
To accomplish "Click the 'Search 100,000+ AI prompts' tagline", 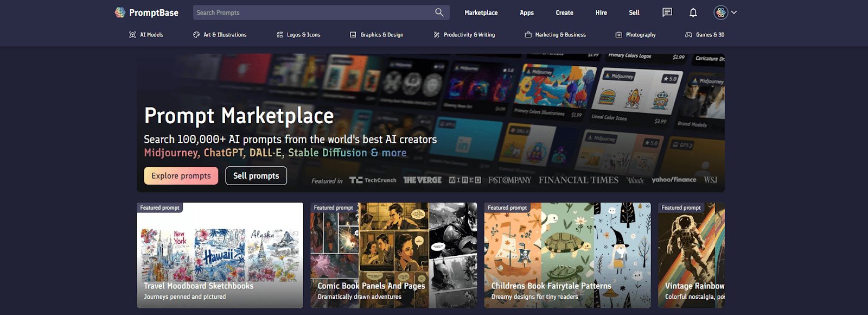I will pos(290,140).
